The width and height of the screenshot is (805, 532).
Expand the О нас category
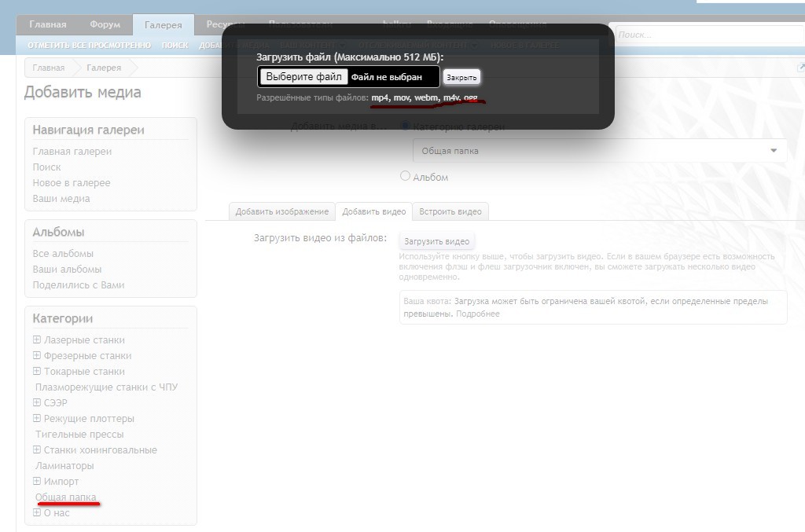pyautogui.click(x=36, y=512)
